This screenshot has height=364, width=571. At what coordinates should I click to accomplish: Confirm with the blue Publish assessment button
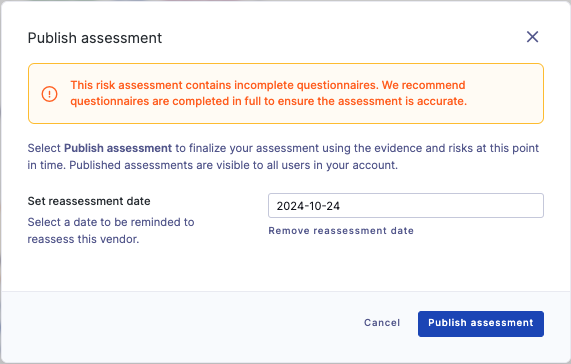481,324
